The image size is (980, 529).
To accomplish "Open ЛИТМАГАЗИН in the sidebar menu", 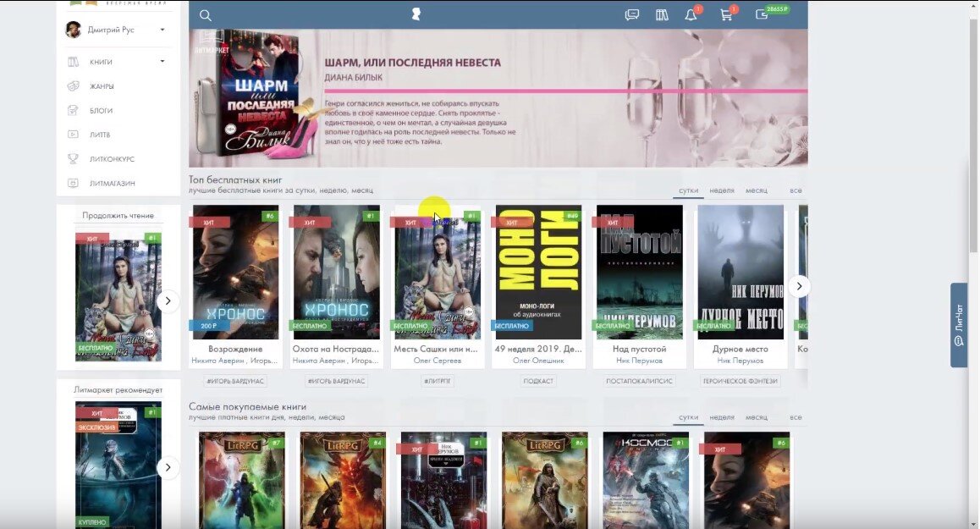I will point(112,183).
